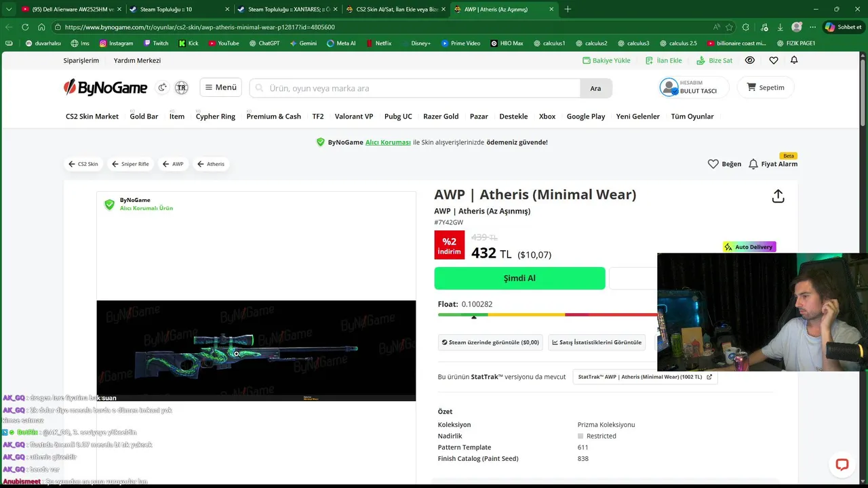Open Satış İstatistiklerini Görüntüle statistics
This screenshot has width=868, height=488.
tap(597, 342)
